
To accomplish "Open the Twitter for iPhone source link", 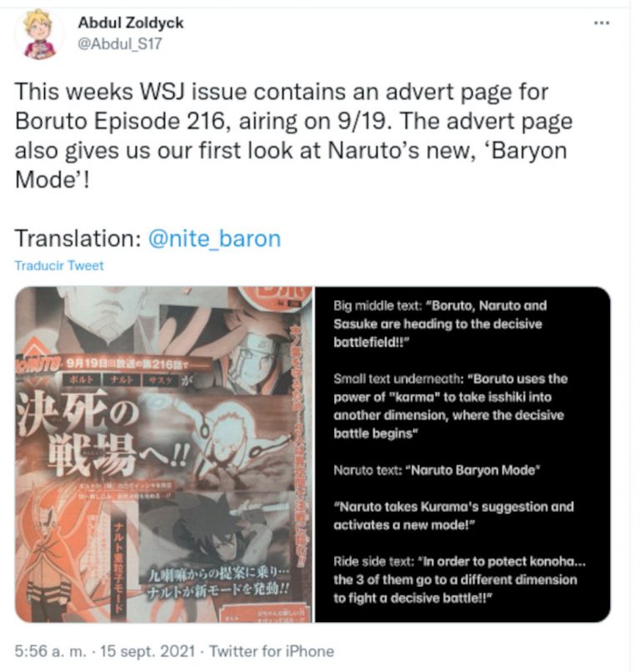I will 272,651.
